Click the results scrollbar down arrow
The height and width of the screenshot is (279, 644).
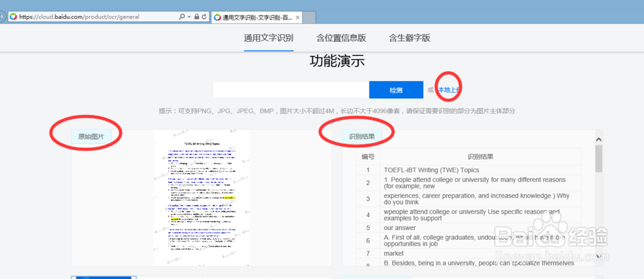click(599, 256)
